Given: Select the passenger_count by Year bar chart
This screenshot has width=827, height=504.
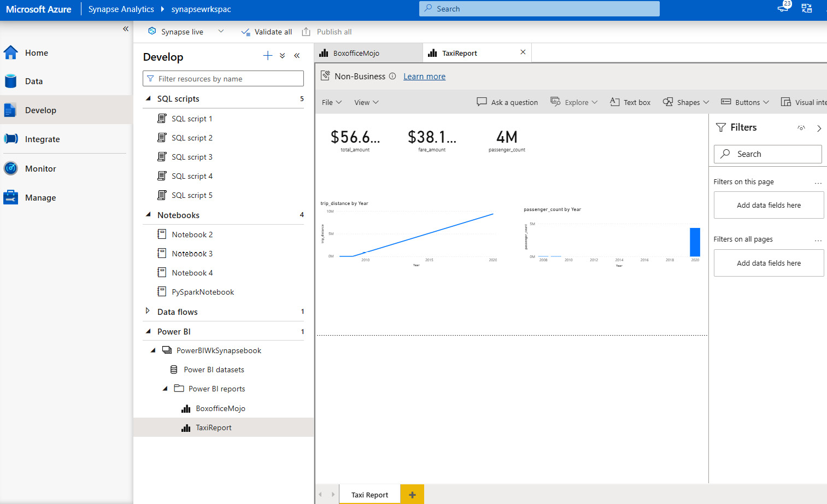Looking at the screenshot, I should click(612, 237).
